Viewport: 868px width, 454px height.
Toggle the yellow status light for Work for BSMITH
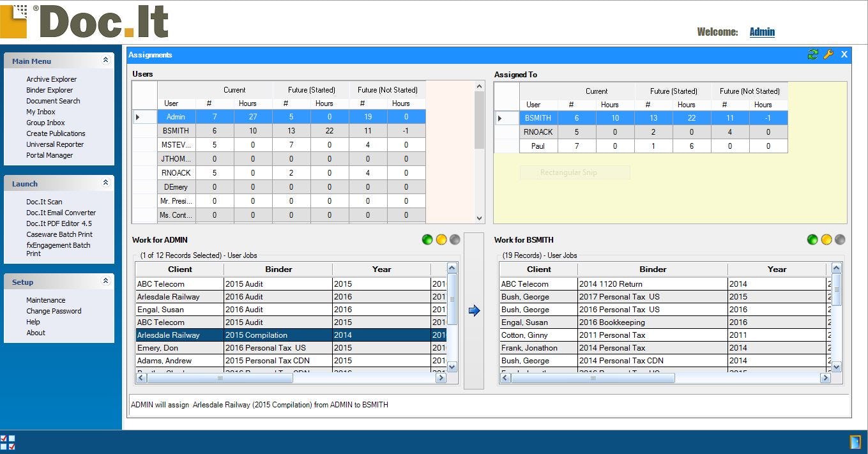click(x=826, y=239)
